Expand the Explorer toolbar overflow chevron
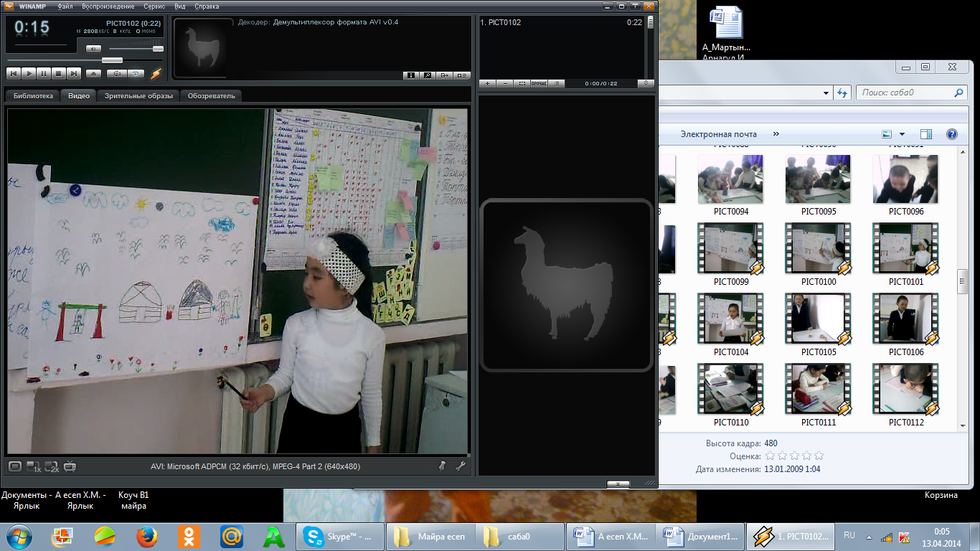 tap(775, 134)
